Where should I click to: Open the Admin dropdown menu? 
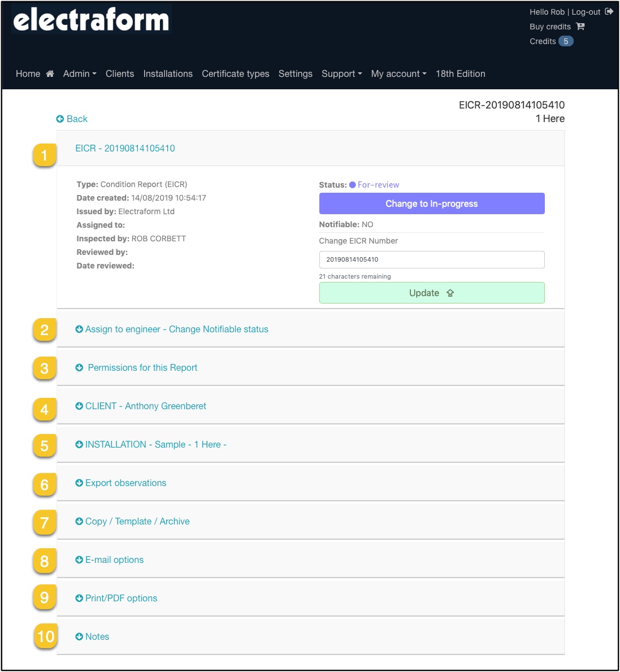(80, 73)
